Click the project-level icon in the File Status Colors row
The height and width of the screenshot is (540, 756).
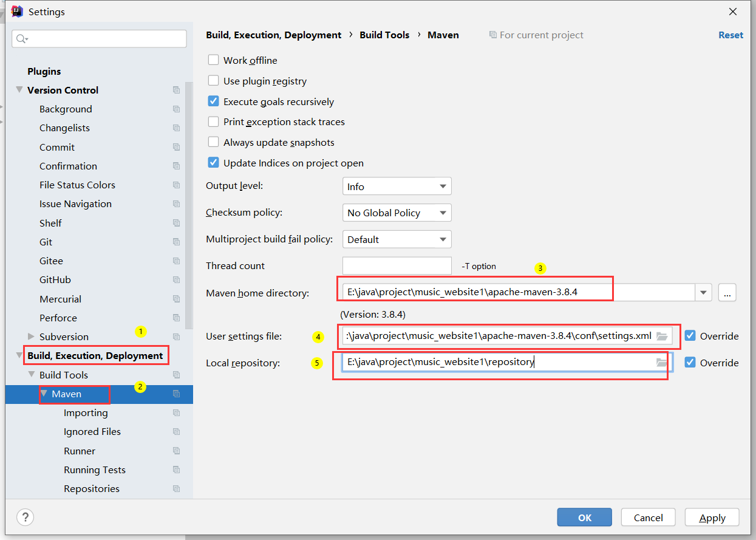(176, 185)
